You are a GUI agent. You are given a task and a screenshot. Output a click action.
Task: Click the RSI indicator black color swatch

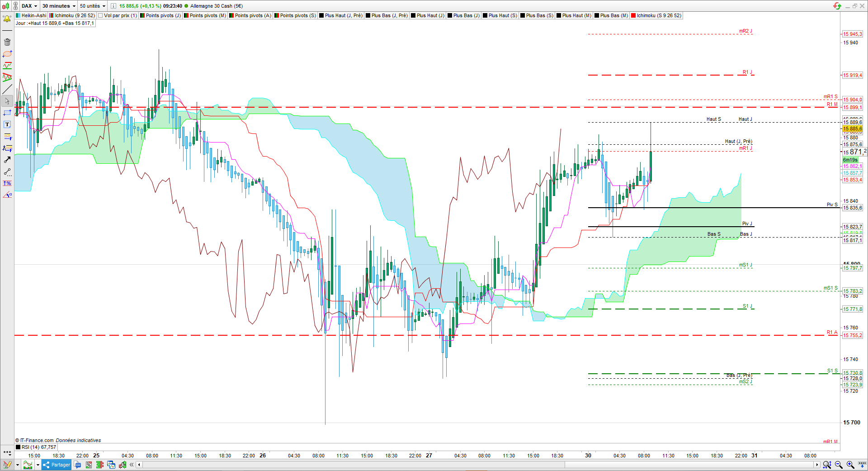pos(18,447)
